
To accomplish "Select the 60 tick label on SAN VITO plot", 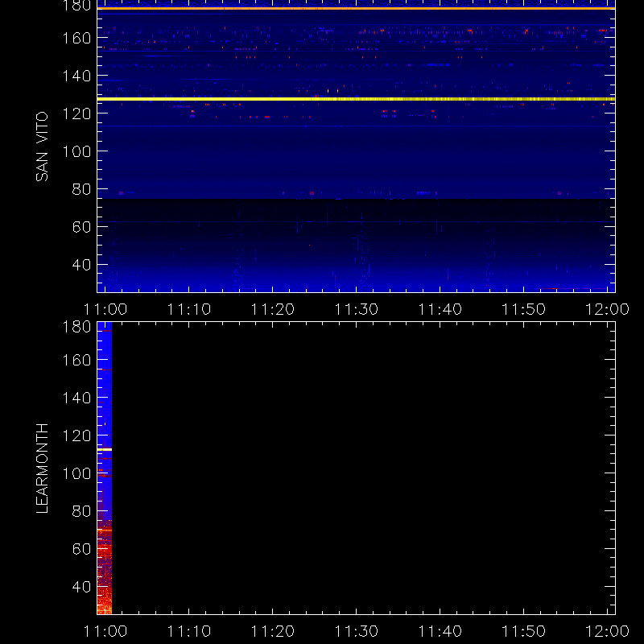I will coord(81,227).
